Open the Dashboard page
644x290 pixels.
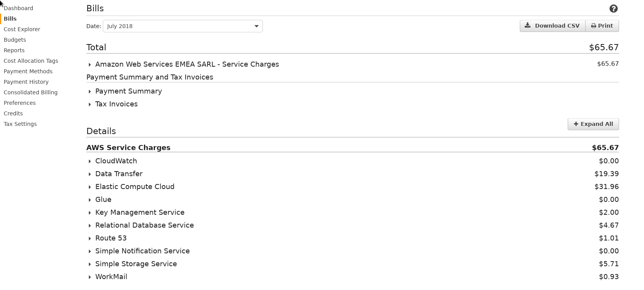pos(18,8)
